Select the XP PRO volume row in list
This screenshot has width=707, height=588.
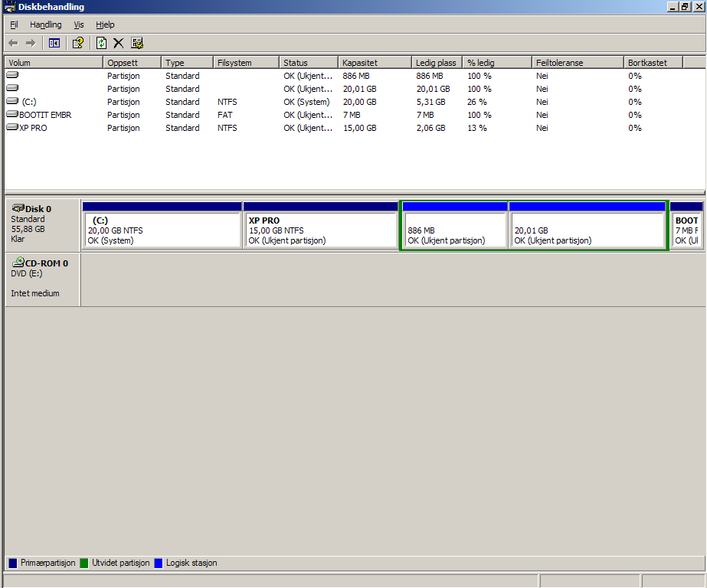click(x=33, y=128)
